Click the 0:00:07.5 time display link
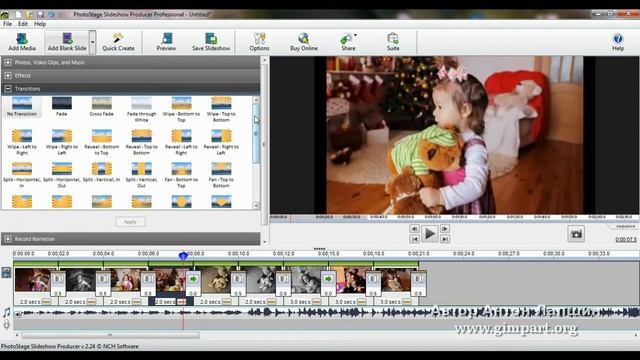The height and width of the screenshot is (360, 640). pos(626,240)
